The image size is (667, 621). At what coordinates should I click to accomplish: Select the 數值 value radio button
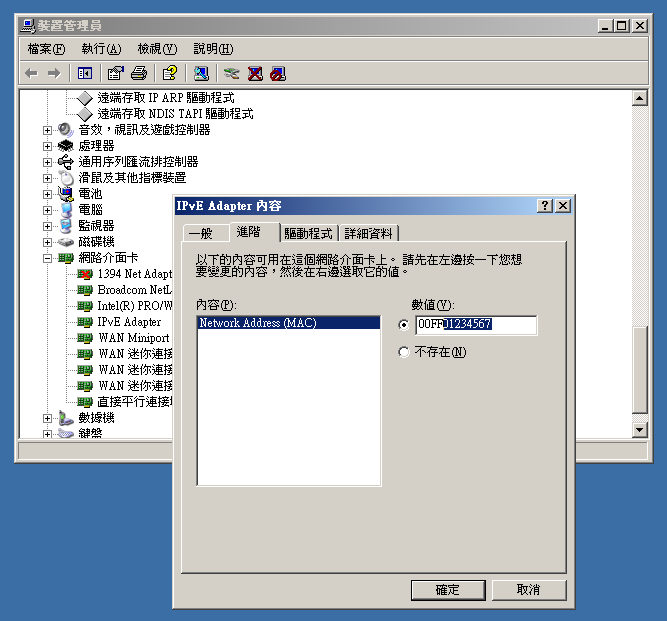[x=404, y=325]
